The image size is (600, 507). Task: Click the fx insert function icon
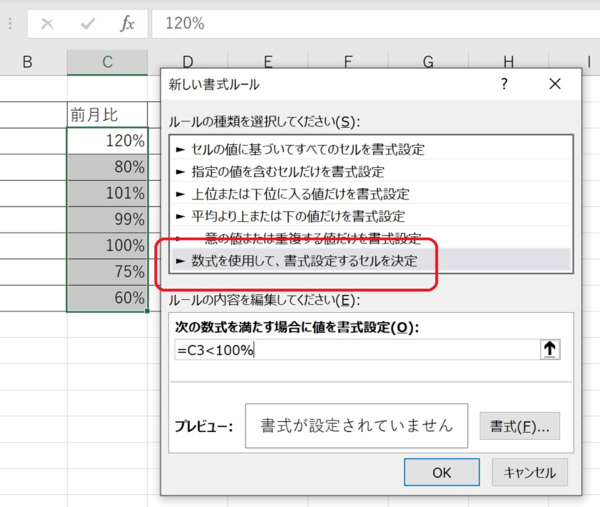coord(127,22)
